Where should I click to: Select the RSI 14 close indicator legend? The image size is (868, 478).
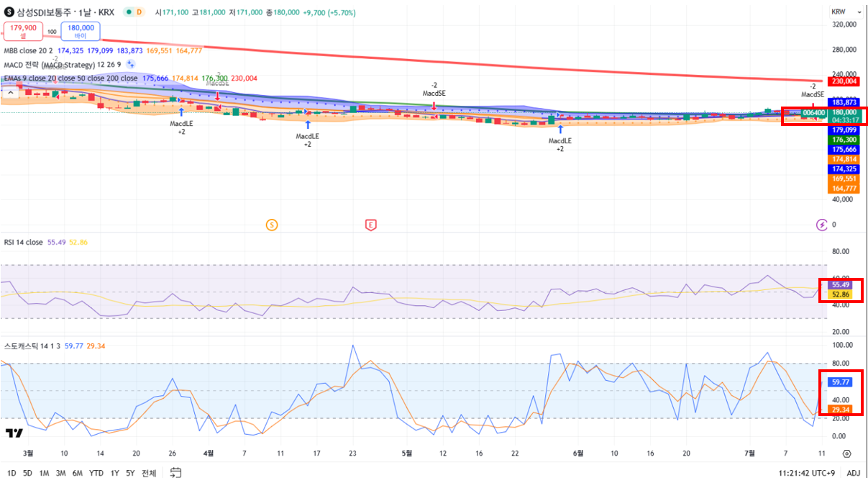coord(23,243)
